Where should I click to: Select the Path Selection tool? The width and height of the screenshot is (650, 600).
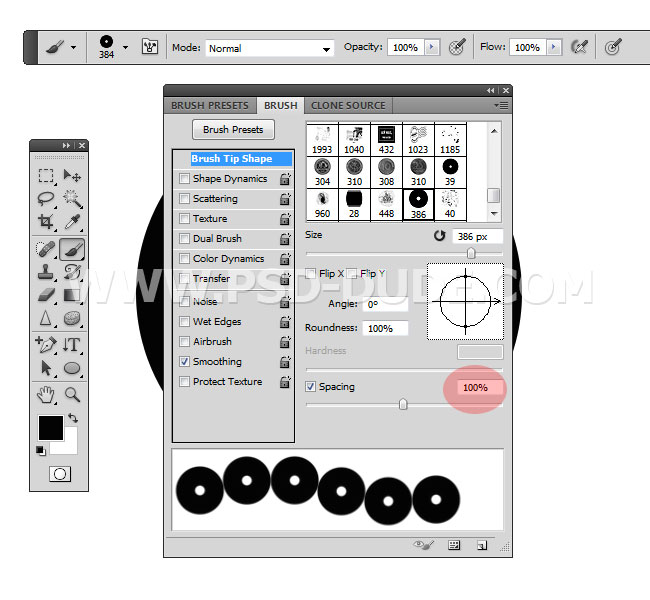(46, 368)
